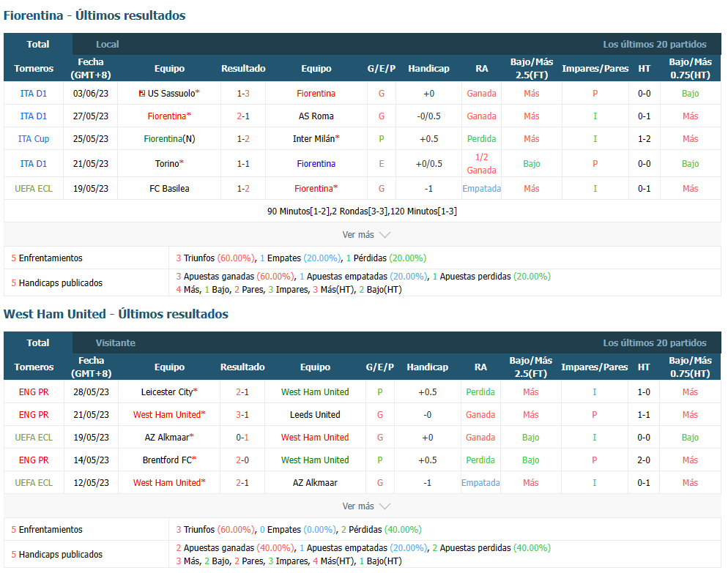Click date 28/05/23 in Leicester City row
Image resolution: width=728 pixels, height=573 pixels.
click(x=91, y=392)
